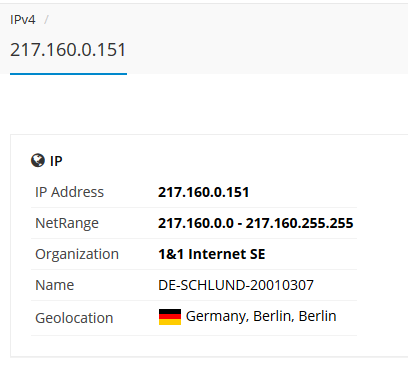Click the IP section heading

click(x=56, y=161)
